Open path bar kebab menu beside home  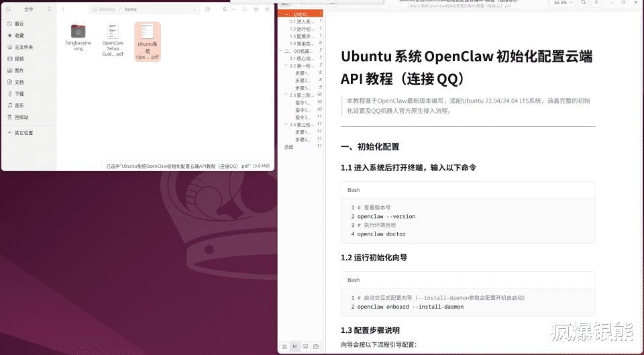(x=195, y=9)
